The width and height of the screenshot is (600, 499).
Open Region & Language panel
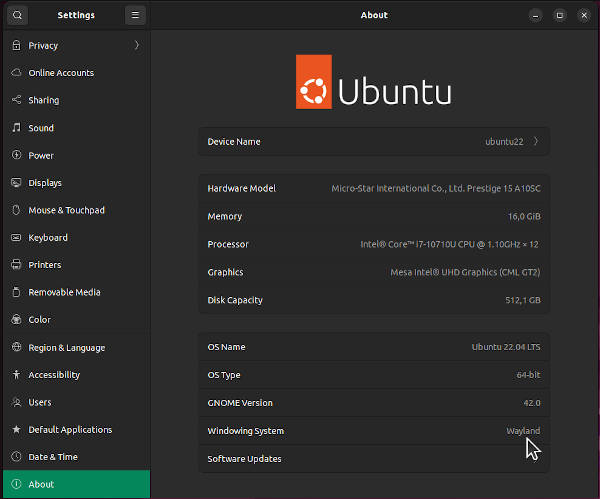coord(77,347)
